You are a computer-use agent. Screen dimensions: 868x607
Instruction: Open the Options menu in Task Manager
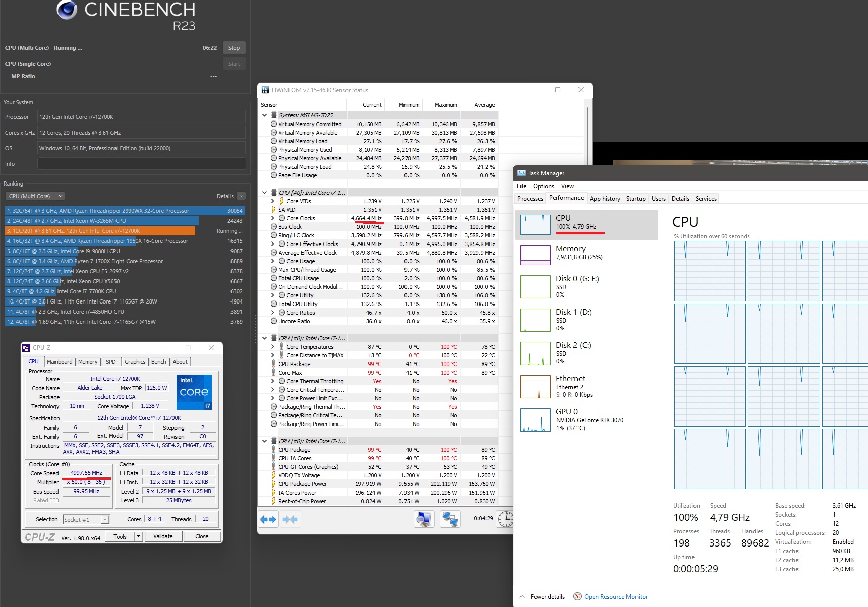544,186
